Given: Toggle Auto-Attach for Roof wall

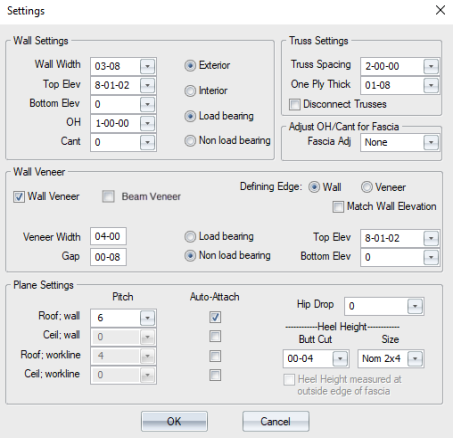Looking at the screenshot, I should (215, 317).
